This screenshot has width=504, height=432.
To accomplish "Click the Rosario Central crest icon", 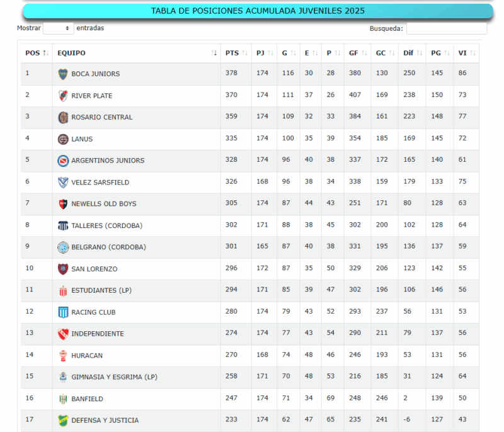I will pyautogui.click(x=63, y=117).
